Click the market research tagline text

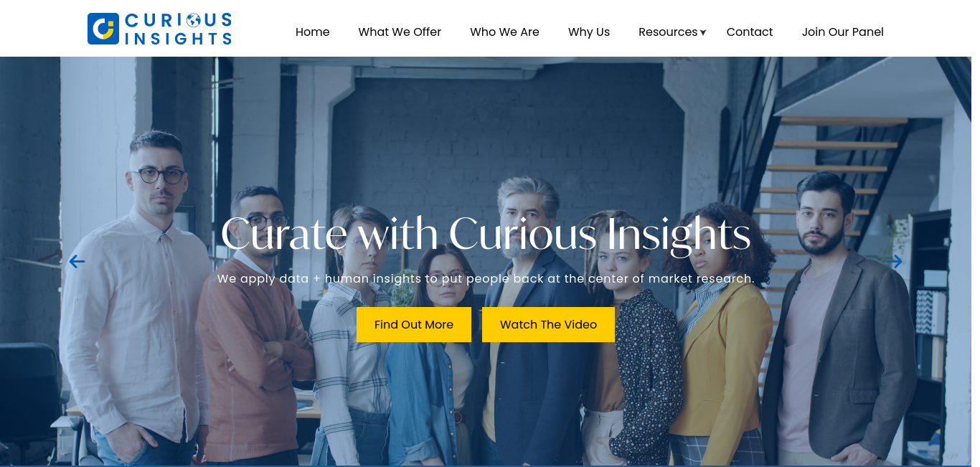pyautogui.click(x=486, y=278)
